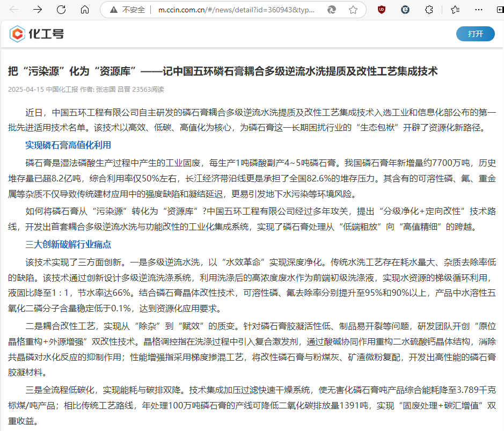Screen dimensions: 504x431
Task: Click the heading 实现磷石膏高值化利用
Action: coord(68,145)
